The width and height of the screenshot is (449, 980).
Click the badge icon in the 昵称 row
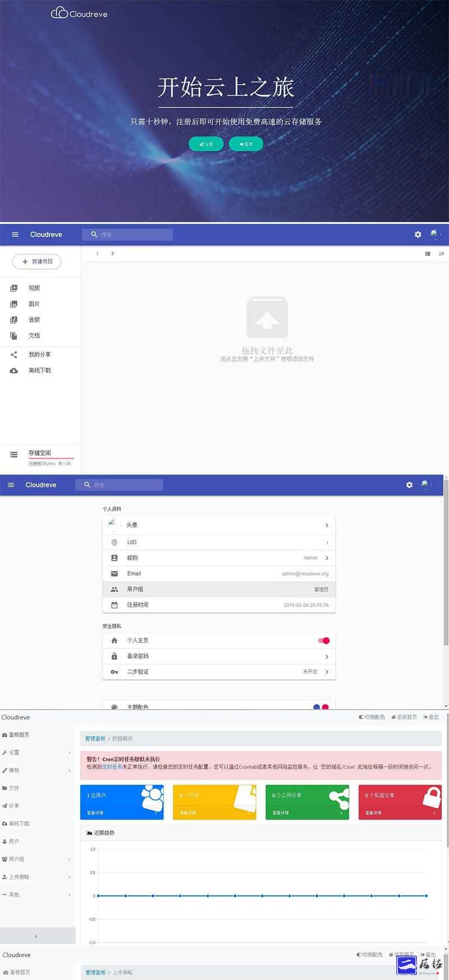[114, 558]
